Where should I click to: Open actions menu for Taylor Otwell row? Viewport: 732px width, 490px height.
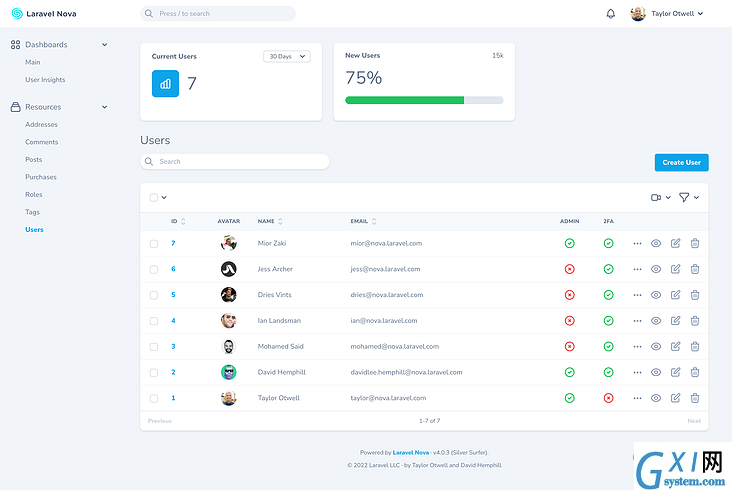tap(637, 398)
